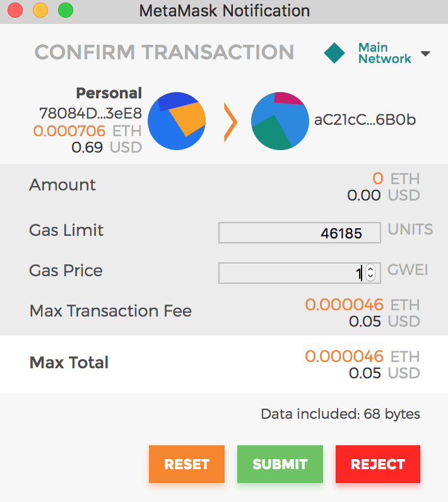This screenshot has height=502, width=448.
Task: Increase Gas Price with the up stepper
Action: [x=370, y=269]
